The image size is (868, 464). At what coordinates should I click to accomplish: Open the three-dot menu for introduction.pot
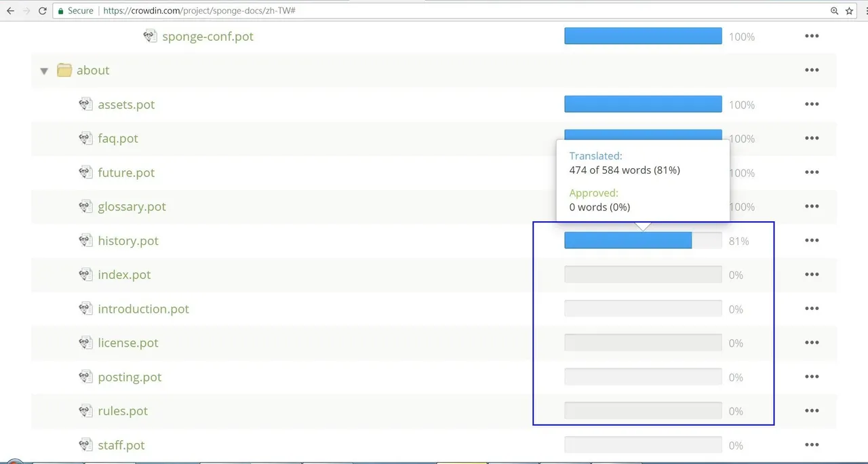pos(812,308)
